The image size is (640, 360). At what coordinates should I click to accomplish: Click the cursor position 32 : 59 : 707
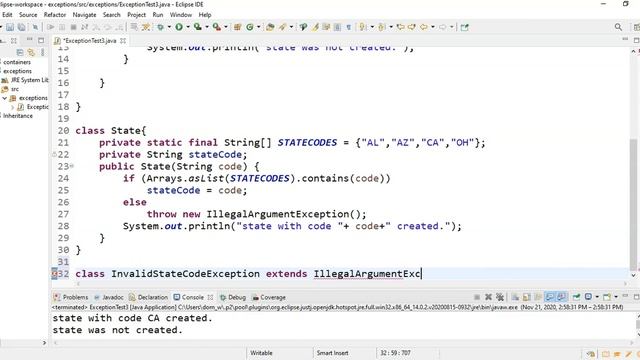tap(395, 353)
